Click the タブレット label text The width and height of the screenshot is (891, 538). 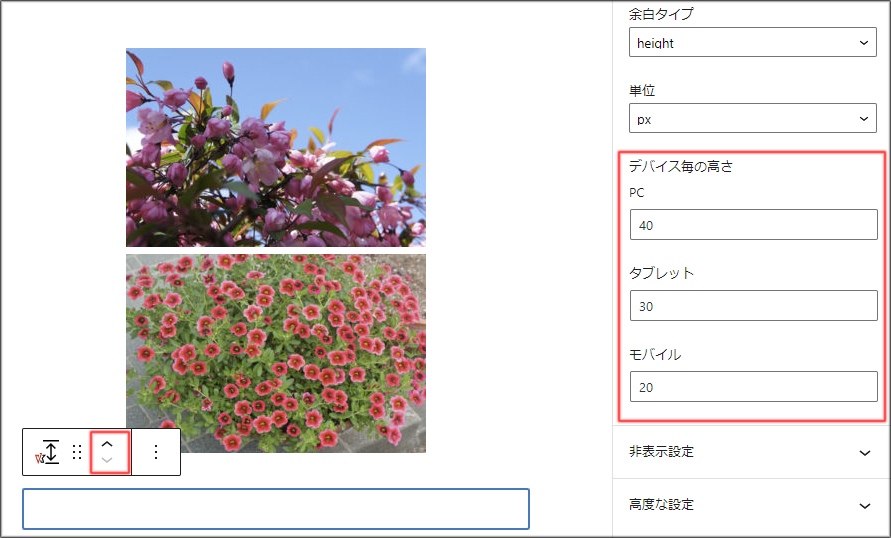coord(661,273)
